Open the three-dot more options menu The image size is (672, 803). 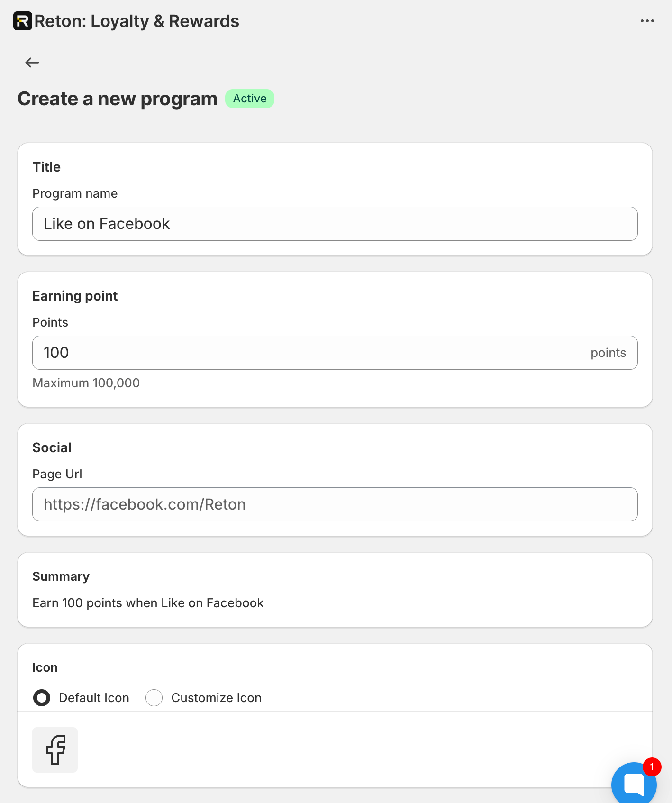coord(647,21)
